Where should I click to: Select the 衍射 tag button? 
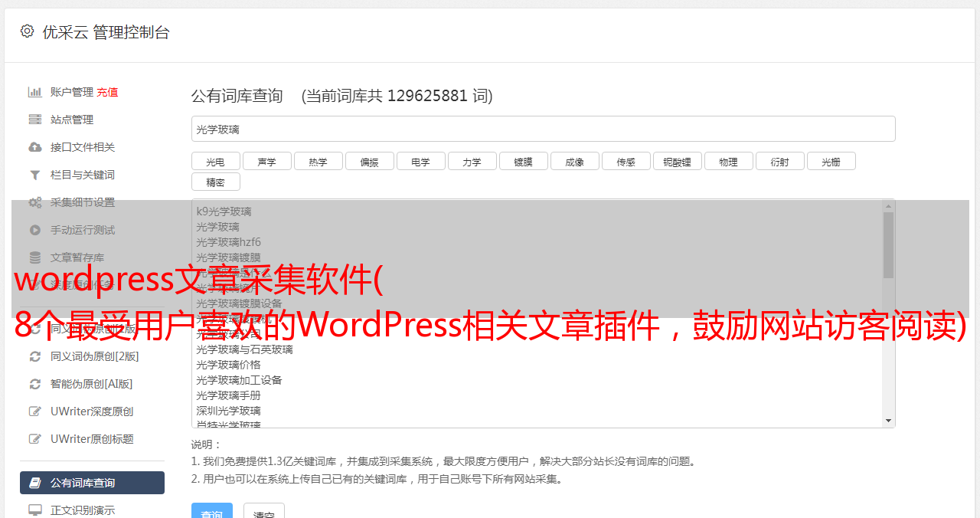[x=779, y=161]
